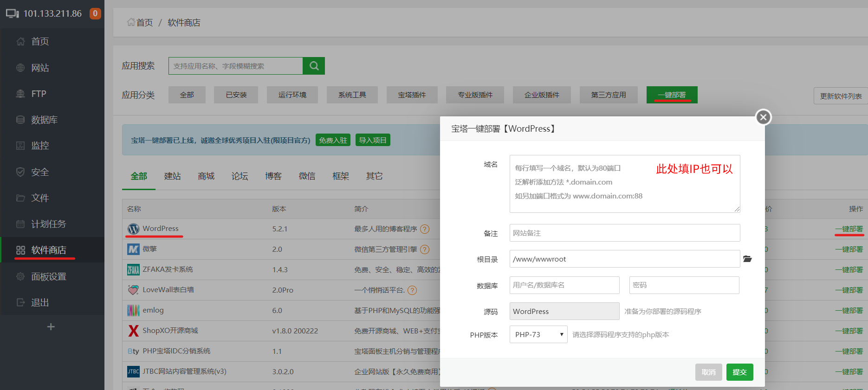Click the database 密码 field
The height and width of the screenshot is (390, 868).
(684, 285)
